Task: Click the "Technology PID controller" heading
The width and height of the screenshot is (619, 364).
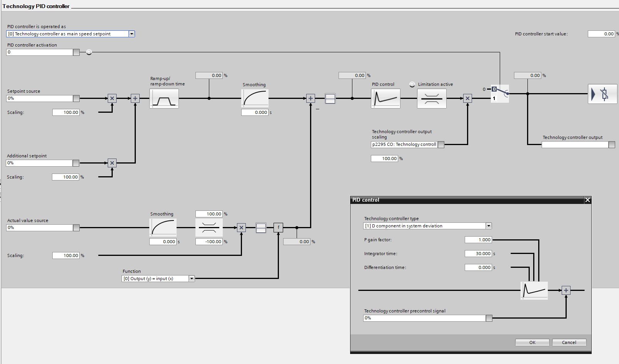Action: pos(36,6)
